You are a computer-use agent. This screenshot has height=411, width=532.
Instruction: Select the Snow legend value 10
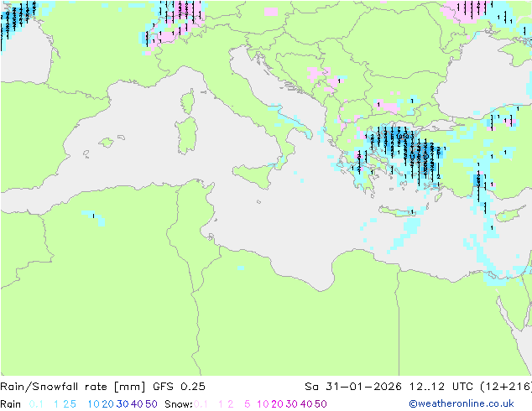pyautogui.click(x=263, y=404)
